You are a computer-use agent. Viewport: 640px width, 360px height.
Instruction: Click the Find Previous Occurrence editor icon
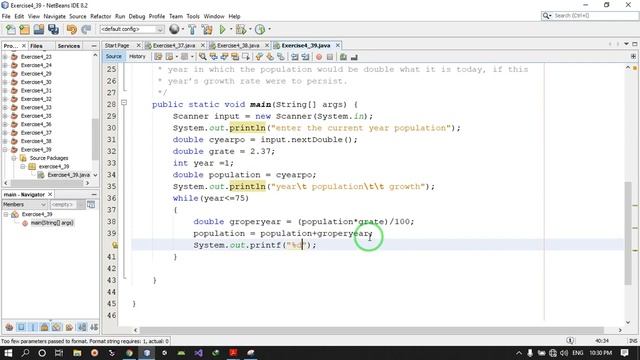213,57
